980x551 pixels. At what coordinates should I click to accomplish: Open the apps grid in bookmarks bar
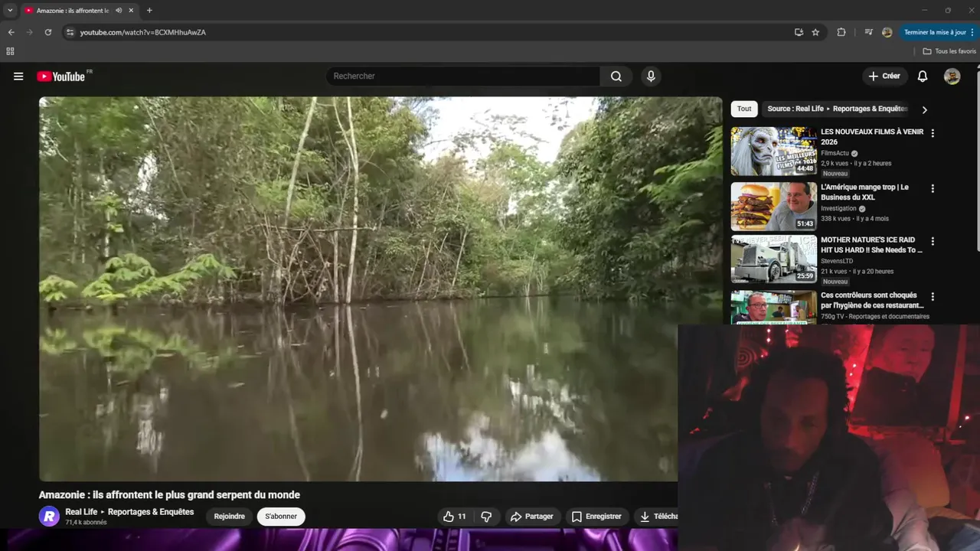(10, 51)
